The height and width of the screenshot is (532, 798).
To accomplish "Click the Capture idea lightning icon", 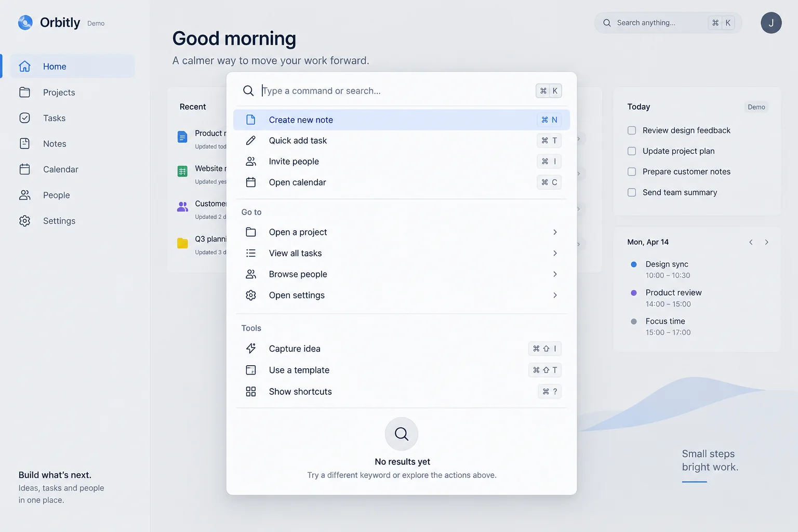I will tap(251, 349).
